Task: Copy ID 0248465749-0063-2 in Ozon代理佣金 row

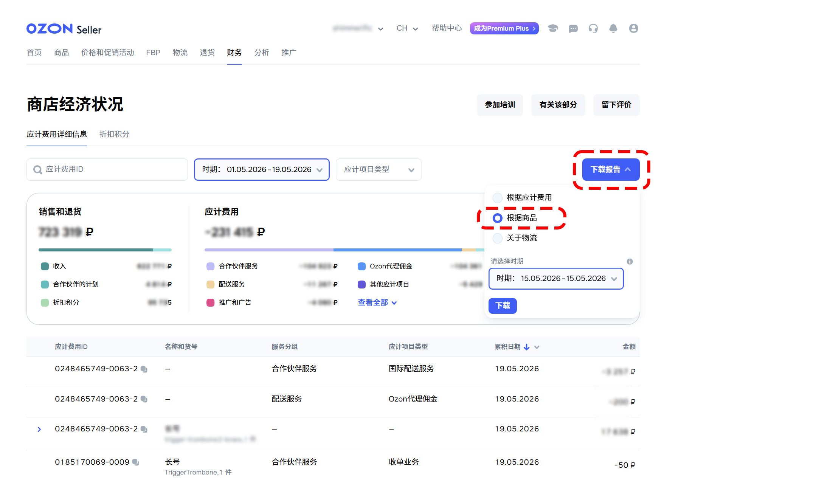Action: (x=144, y=399)
